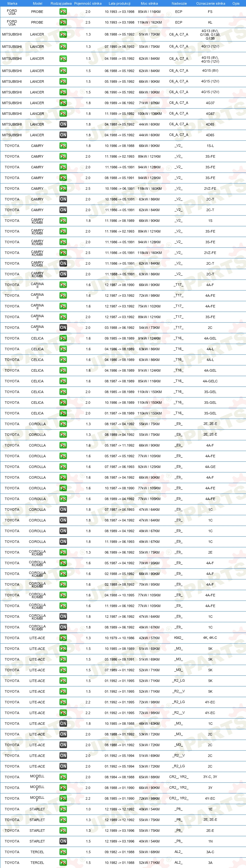
Task: Click petrol icon in Carina II 4A-F row
Action: pos(63,285)
